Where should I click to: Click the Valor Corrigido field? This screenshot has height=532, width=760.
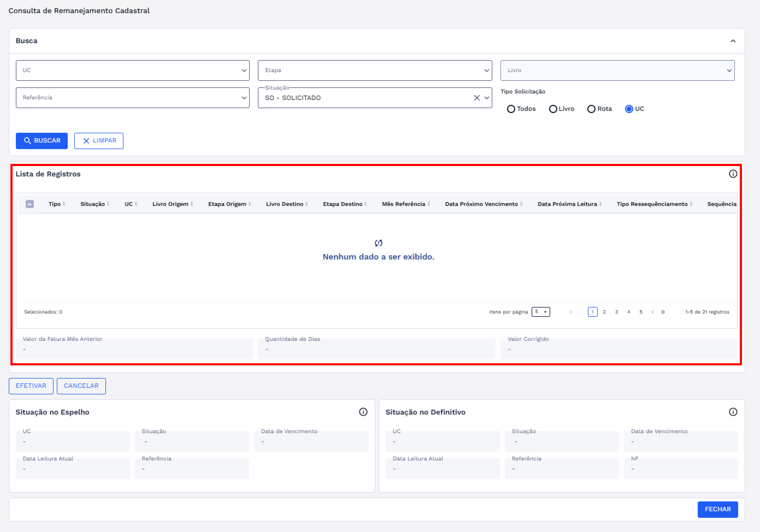point(619,349)
